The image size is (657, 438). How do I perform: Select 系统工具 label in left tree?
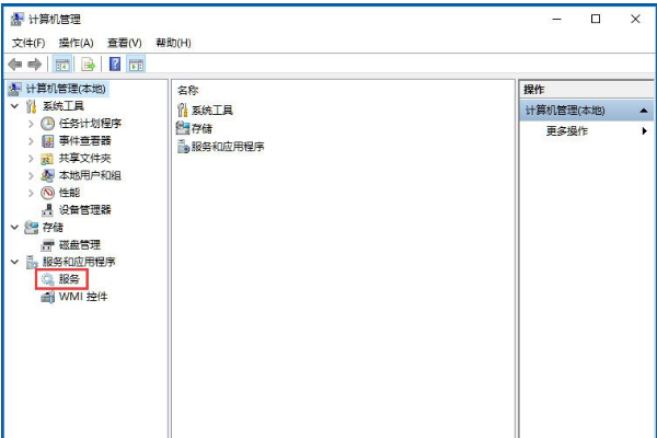point(63,106)
